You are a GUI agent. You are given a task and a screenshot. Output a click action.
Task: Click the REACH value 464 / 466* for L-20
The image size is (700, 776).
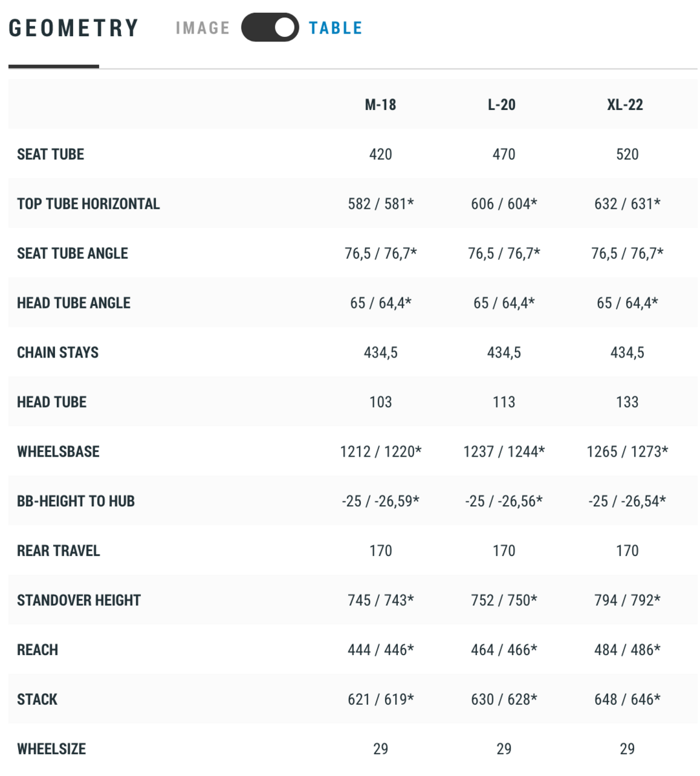[x=504, y=650]
